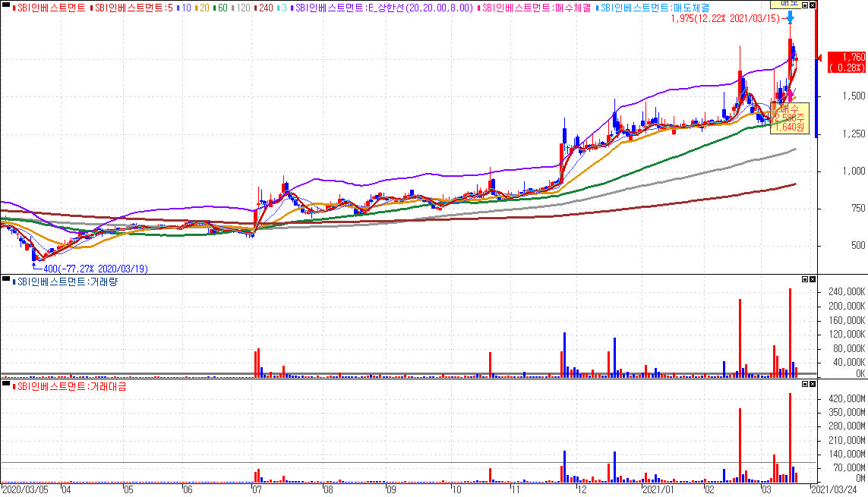Select the E_상한선 envelope legend

pyautogui.click(x=382, y=8)
